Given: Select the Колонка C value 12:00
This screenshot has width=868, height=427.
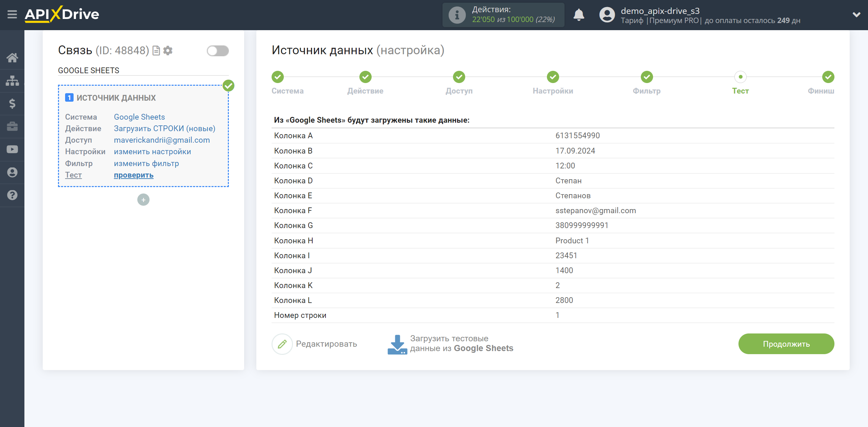Looking at the screenshot, I should coord(565,166).
